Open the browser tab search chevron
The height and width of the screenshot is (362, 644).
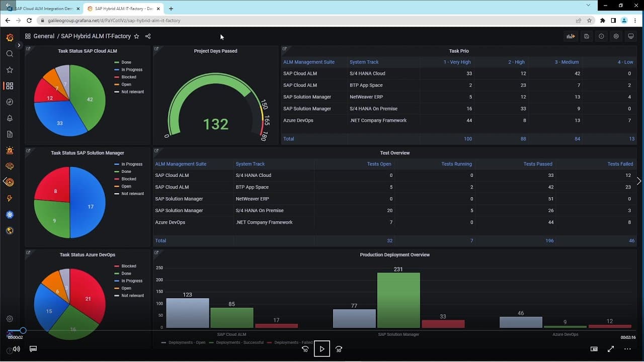(589, 5)
